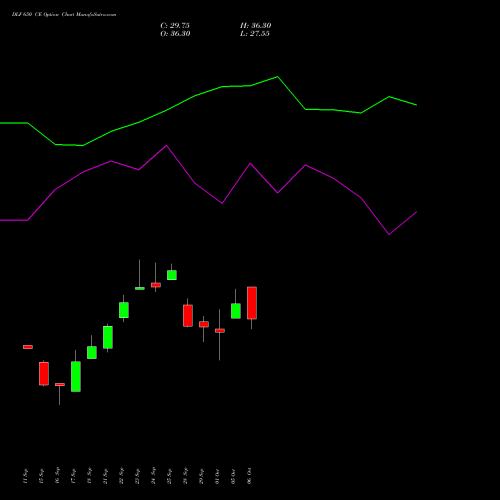
Task: Select the high value 'H: 36.30'
Action: [x=256, y=26]
